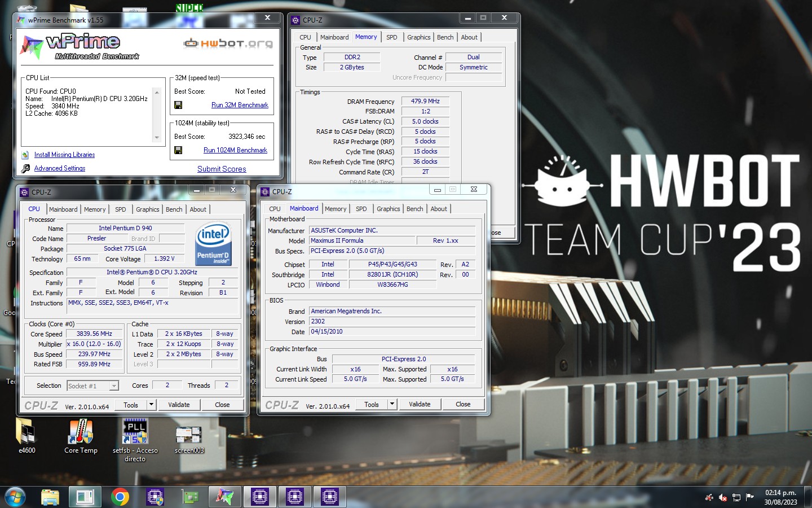Viewport: 812px width, 508px height.
Task: Click CPU List scrollbar up arrow
Action: click(157, 92)
